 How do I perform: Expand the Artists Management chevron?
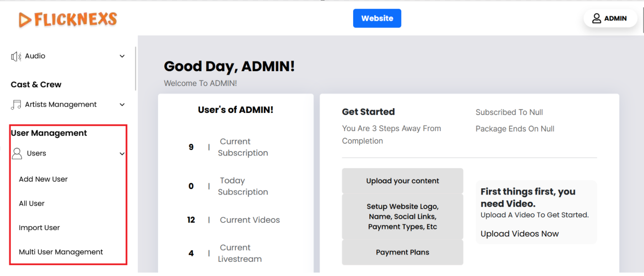[x=122, y=105]
